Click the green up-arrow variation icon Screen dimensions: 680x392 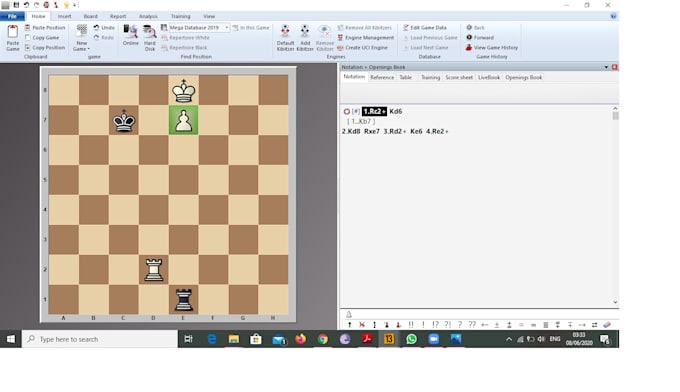coord(350,324)
